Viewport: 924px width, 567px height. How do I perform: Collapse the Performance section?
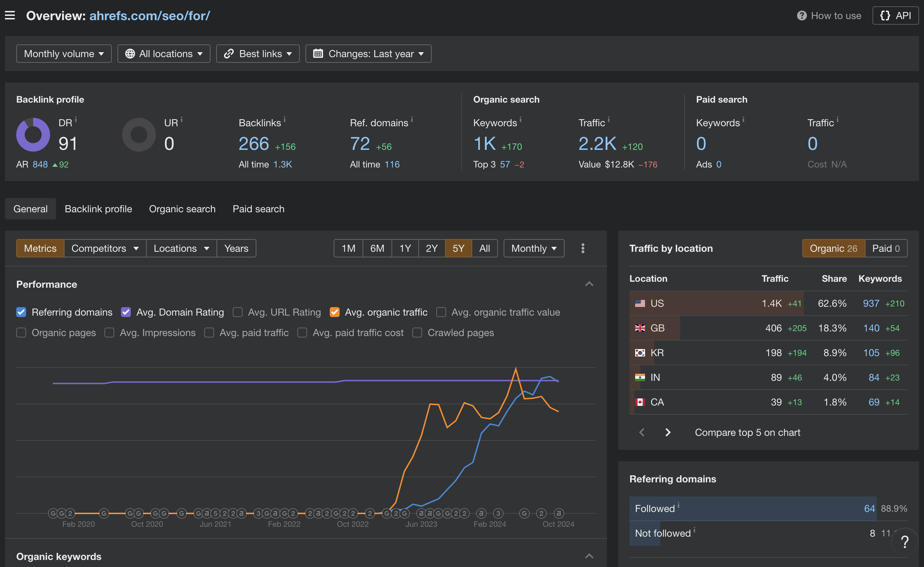[589, 284]
